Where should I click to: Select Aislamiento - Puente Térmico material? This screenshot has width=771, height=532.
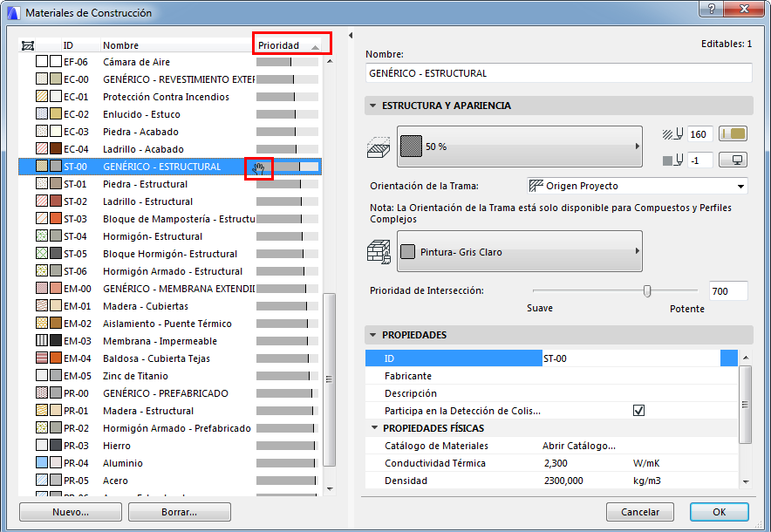(x=170, y=324)
